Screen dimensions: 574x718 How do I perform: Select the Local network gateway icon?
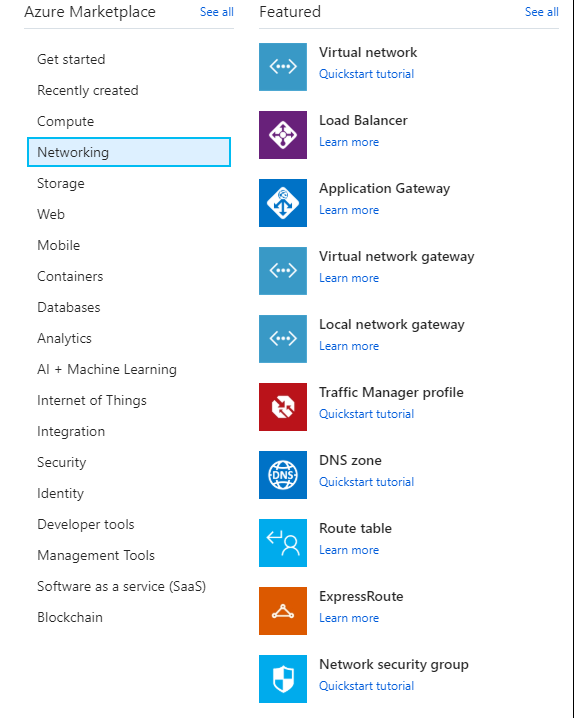click(283, 339)
